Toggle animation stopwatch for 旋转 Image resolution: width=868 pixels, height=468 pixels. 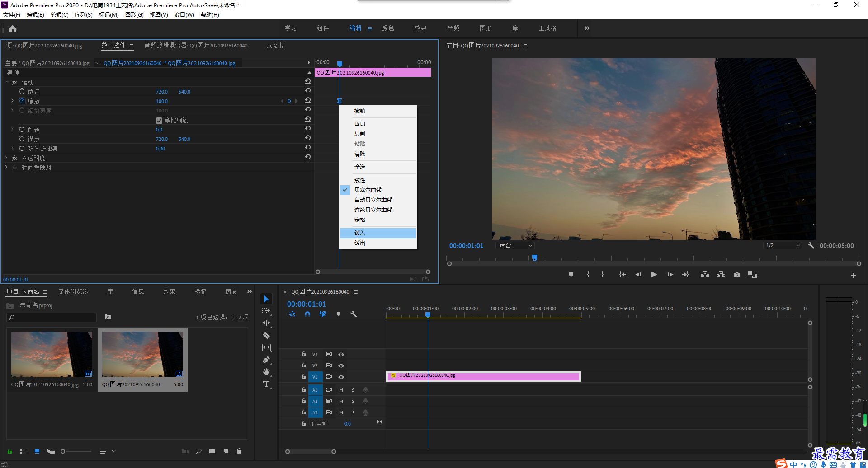[22, 129]
